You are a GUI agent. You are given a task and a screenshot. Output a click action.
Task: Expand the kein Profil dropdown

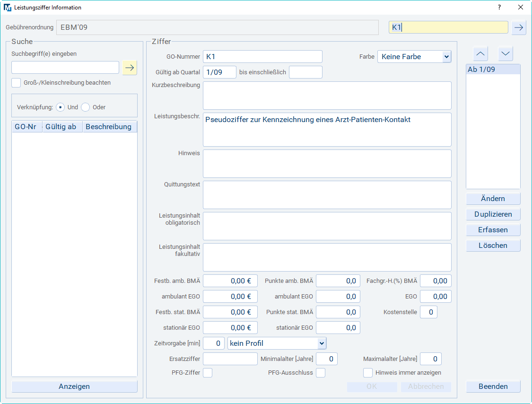[x=277, y=343]
